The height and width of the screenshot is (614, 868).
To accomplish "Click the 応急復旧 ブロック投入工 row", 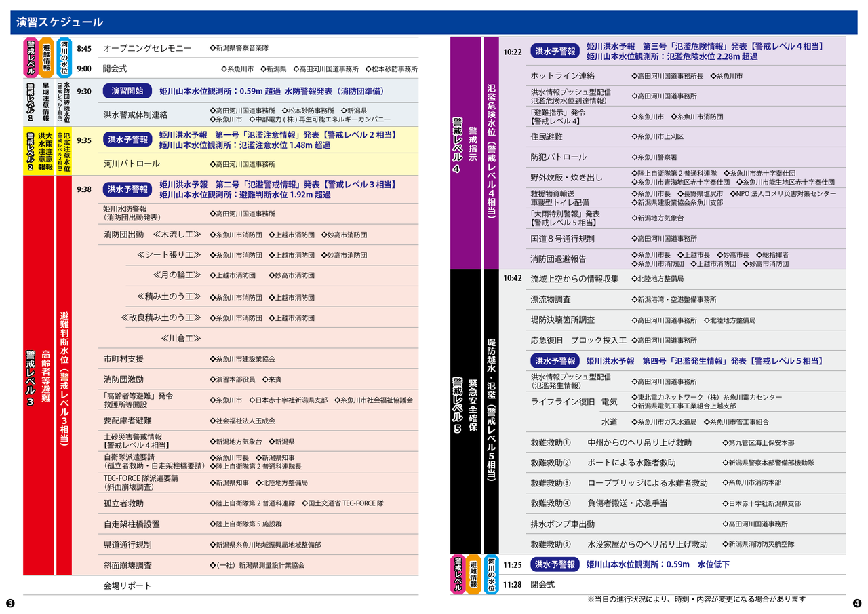I will click(x=686, y=340).
